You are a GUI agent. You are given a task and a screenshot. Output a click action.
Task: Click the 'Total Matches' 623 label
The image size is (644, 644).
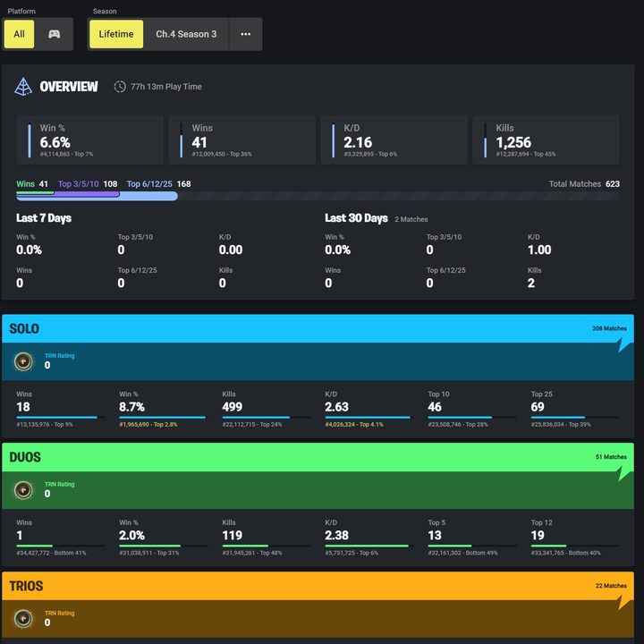(x=584, y=184)
